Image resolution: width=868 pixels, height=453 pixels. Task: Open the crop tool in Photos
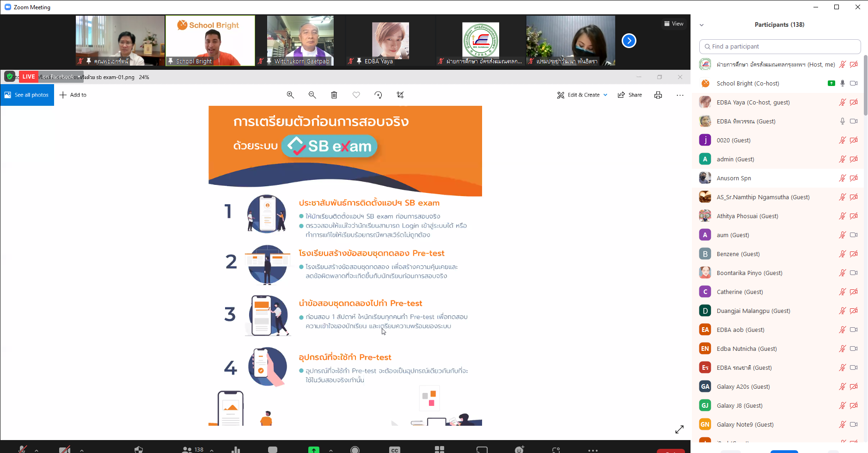coord(400,95)
